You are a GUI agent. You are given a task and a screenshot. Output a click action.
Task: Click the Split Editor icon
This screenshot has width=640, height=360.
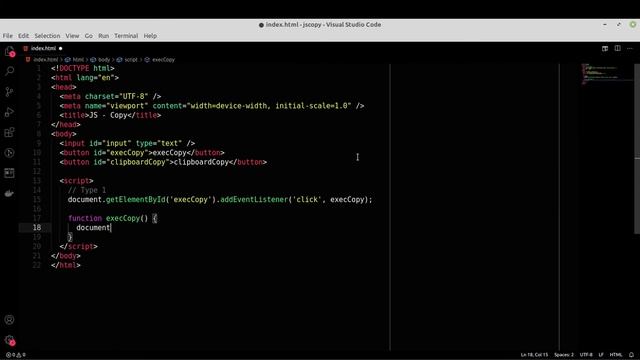(618, 48)
